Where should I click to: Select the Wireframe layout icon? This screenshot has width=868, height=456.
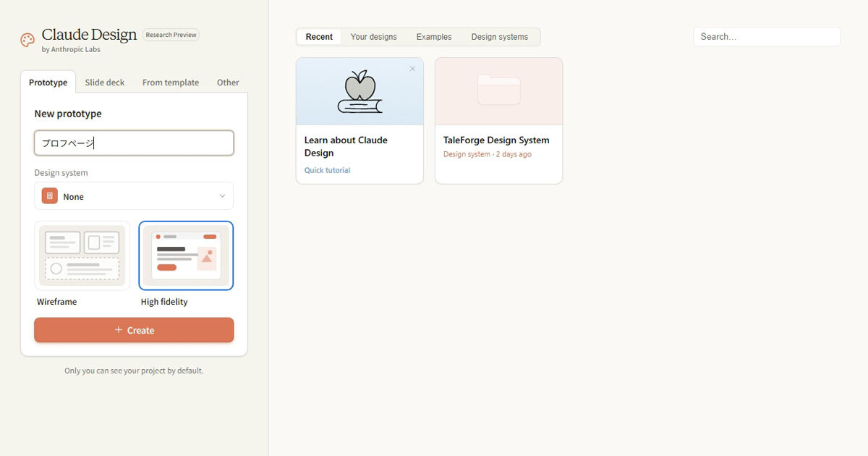tap(82, 255)
